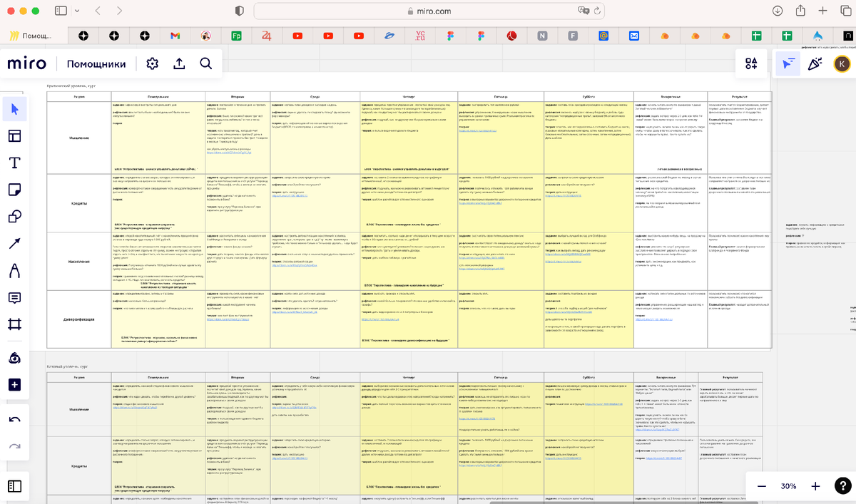
Task: Click Накопления row in the Критический table
Action: tap(79, 260)
